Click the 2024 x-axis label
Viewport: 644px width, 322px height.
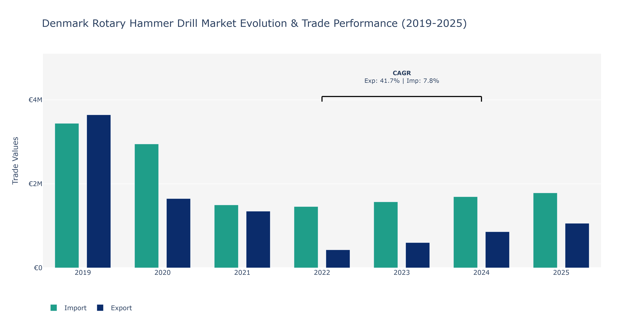(482, 272)
